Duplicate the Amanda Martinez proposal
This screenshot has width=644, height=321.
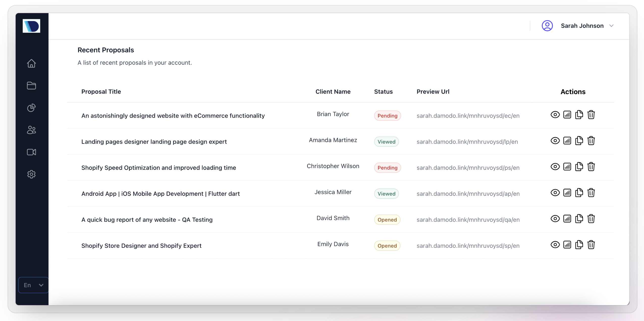pyautogui.click(x=579, y=141)
